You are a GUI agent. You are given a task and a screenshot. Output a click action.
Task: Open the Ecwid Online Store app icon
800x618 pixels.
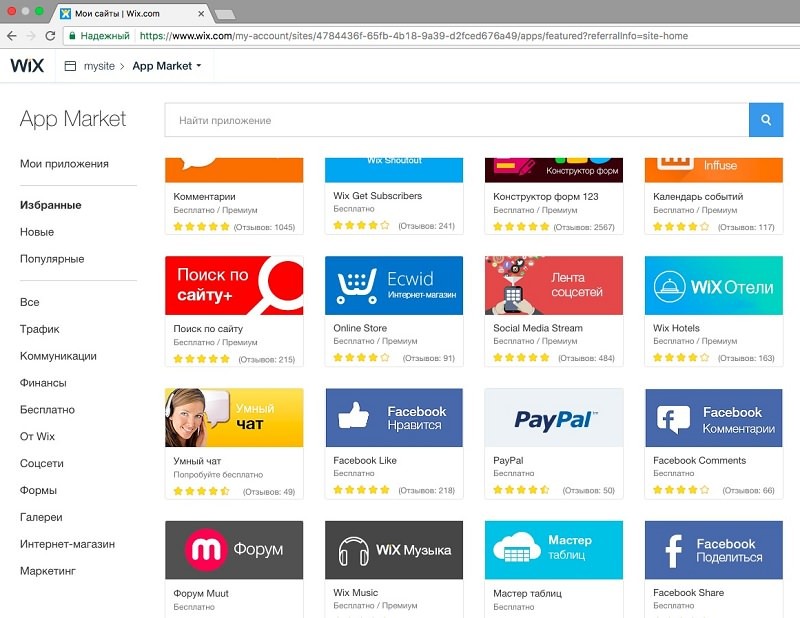(393, 286)
